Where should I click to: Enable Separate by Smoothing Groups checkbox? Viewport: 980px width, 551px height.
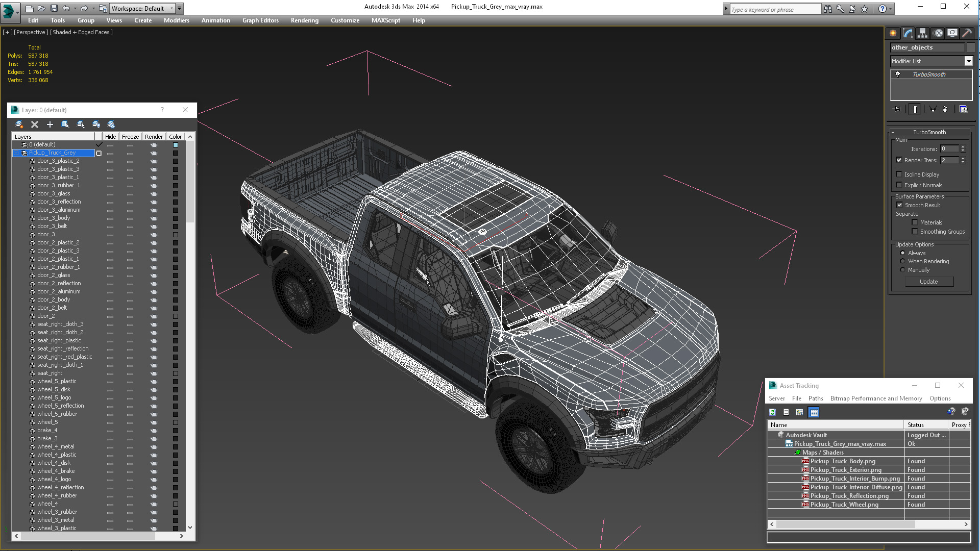coord(915,232)
